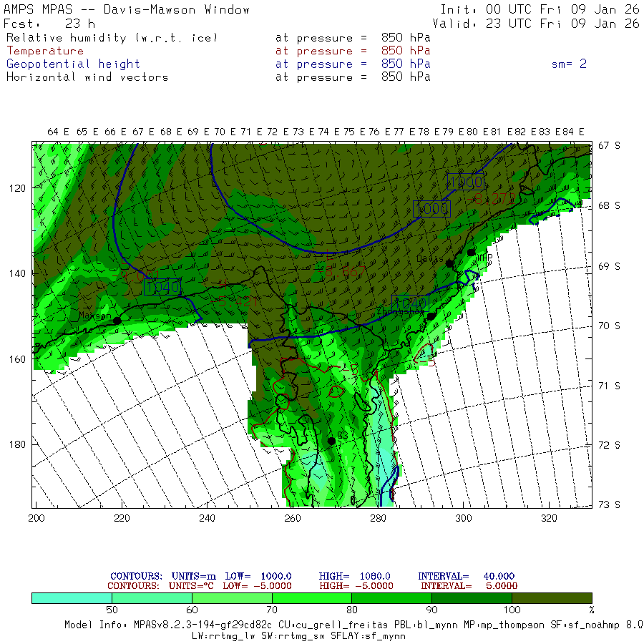
Task: Click the boxed 1040 label above Zhongshan
Action: pos(410,303)
